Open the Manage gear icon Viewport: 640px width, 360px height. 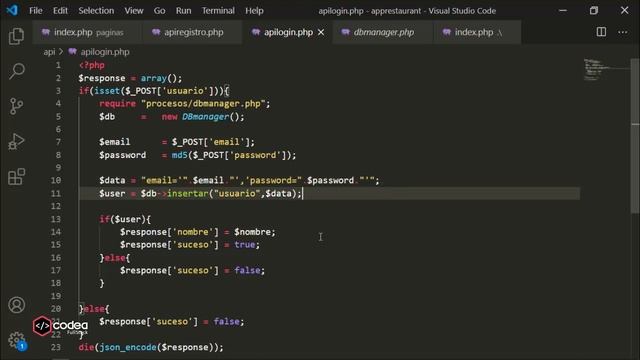(x=16, y=340)
